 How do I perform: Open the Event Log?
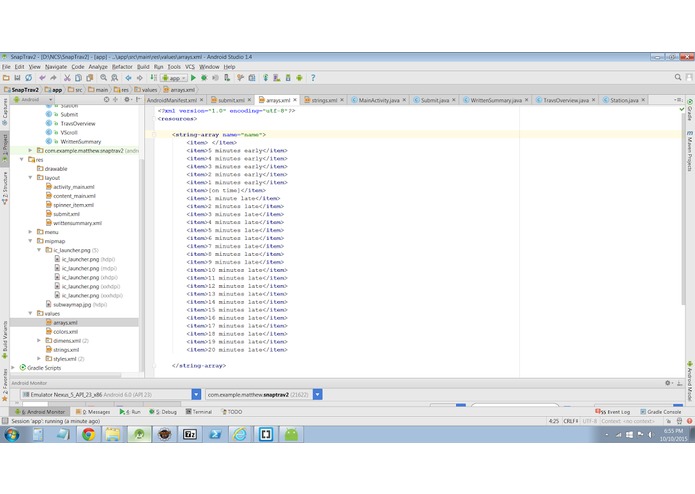click(x=613, y=412)
